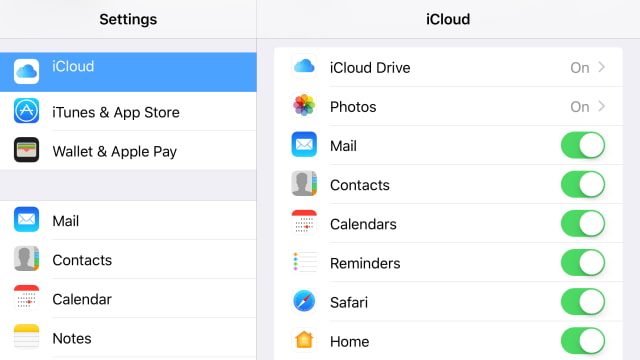This screenshot has width=640, height=360.
Task: Click the Calendar icon in sidebar
Action: click(27, 298)
